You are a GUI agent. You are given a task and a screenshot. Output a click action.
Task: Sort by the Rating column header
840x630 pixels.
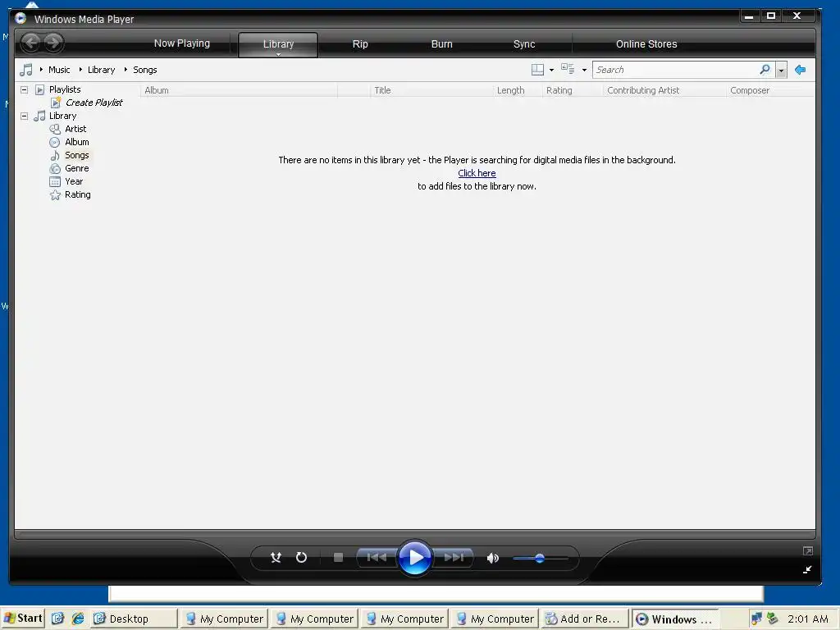click(572, 90)
